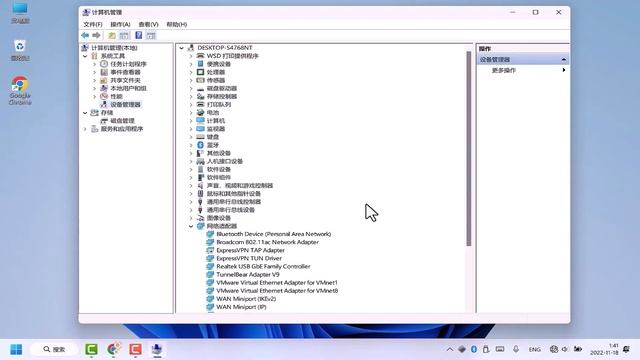Screen dimensions: 640x360
Task: Click the Chrome icon on the taskbar
Action: click(113, 349)
